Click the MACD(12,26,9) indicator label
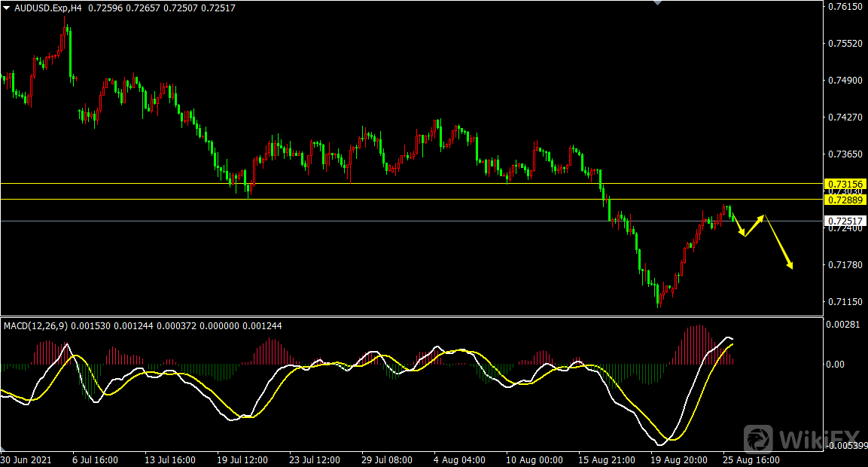This screenshot has width=868, height=467. (36, 325)
